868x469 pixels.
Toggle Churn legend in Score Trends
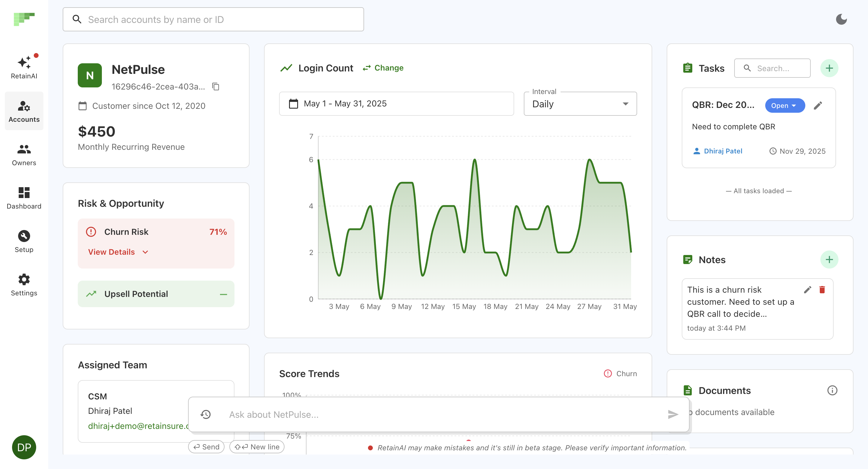coord(620,374)
